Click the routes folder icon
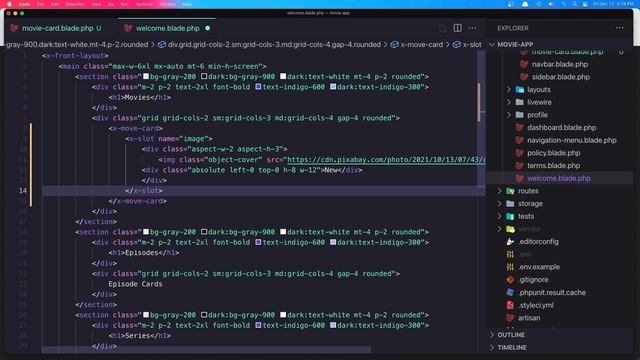The height and width of the screenshot is (360, 640). pos(510,191)
